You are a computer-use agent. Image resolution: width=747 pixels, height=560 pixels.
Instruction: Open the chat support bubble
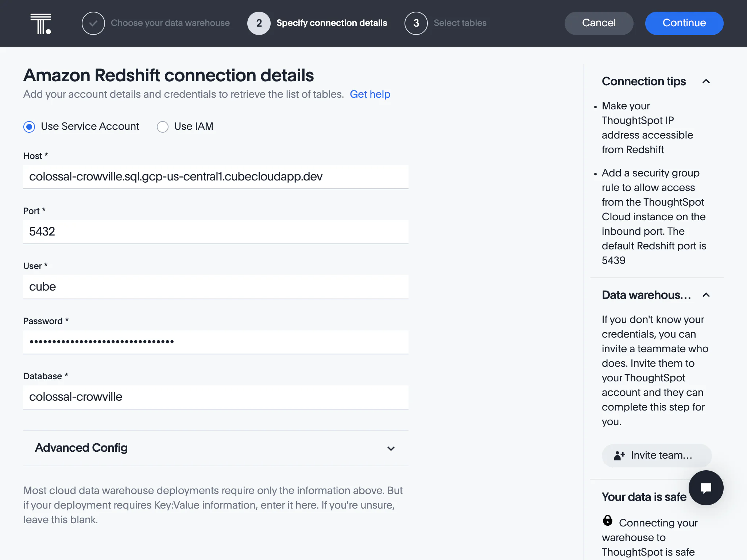pyautogui.click(x=706, y=488)
